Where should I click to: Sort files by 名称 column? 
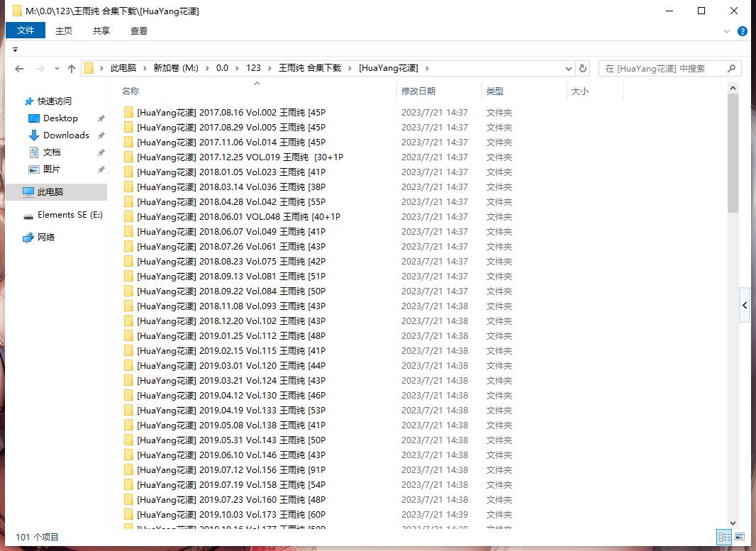pyautogui.click(x=130, y=91)
